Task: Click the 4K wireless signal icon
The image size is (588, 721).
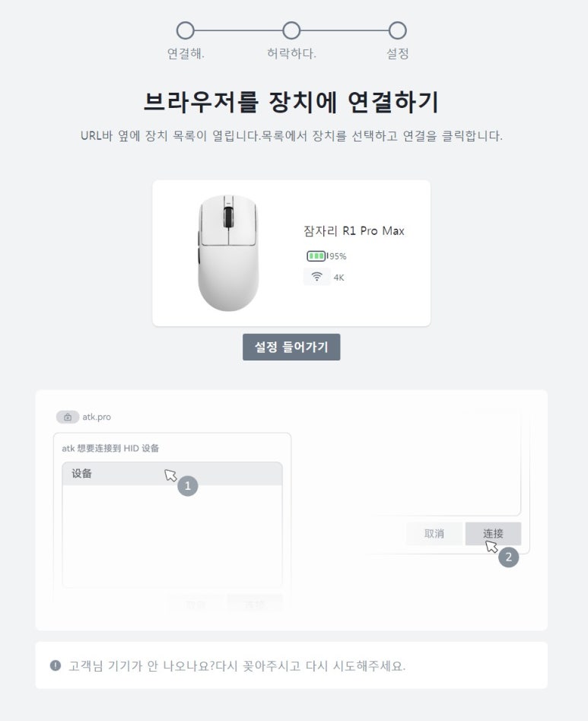Action: 318,277
